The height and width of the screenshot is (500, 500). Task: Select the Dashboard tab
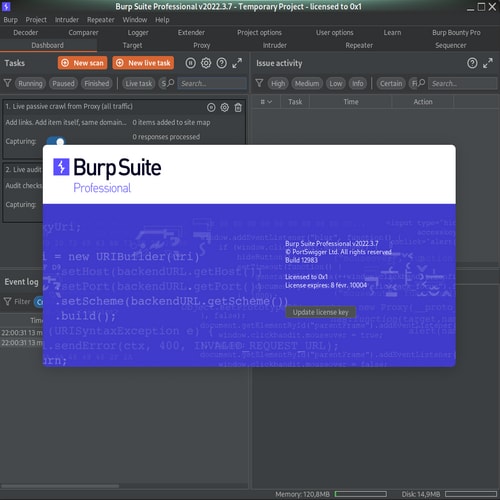(47, 45)
